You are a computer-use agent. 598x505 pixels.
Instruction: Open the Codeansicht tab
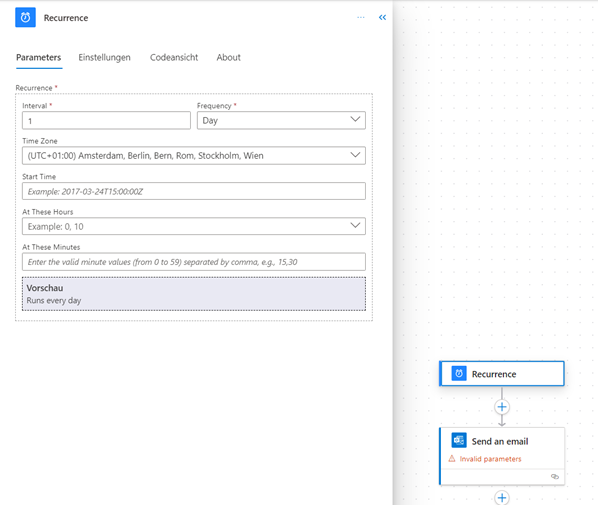(x=174, y=58)
